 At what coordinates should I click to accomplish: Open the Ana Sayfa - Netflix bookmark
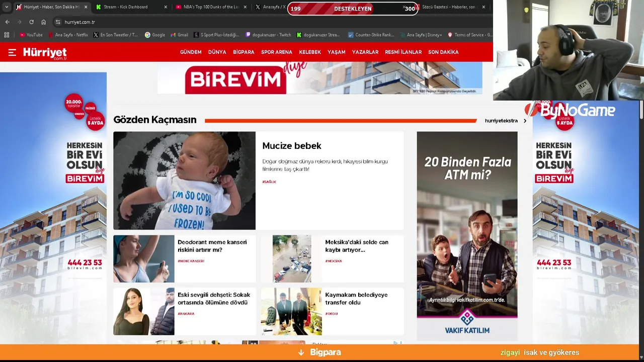click(x=68, y=35)
